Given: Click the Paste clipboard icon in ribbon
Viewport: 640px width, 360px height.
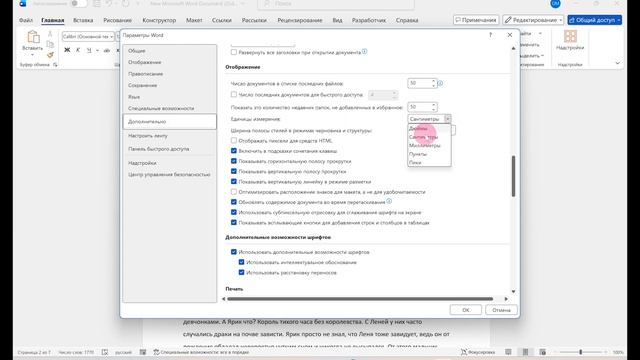Looking at the screenshot, I should [33, 37].
